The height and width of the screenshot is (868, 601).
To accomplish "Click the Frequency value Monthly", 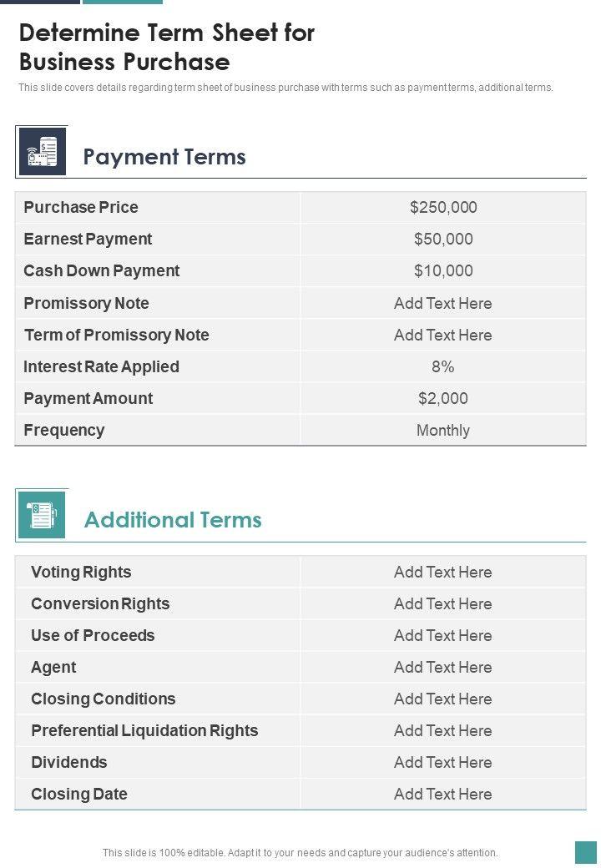I will pos(443,430).
